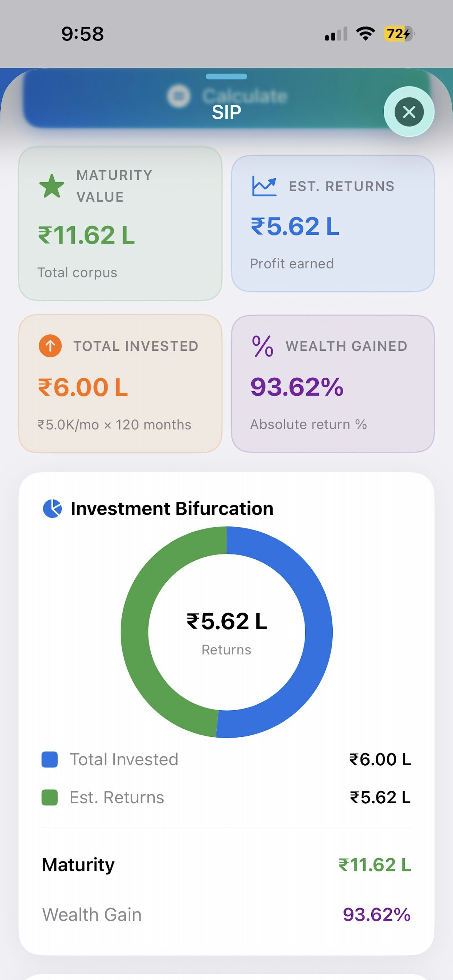The height and width of the screenshot is (980, 453).
Task: Tap the WEALTH GAINED card title
Action: tap(346, 346)
